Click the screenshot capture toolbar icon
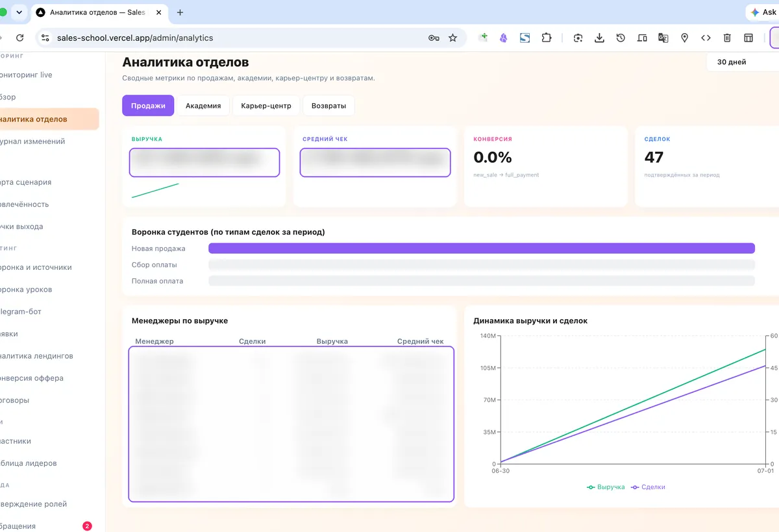The width and height of the screenshot is (779, 532). pos(578,38)
